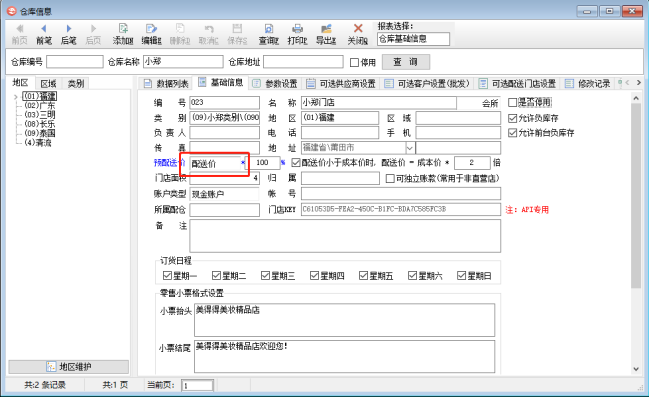
Task: Toggle the 停用 filter checkbox
Action: (x=354, y=63)
